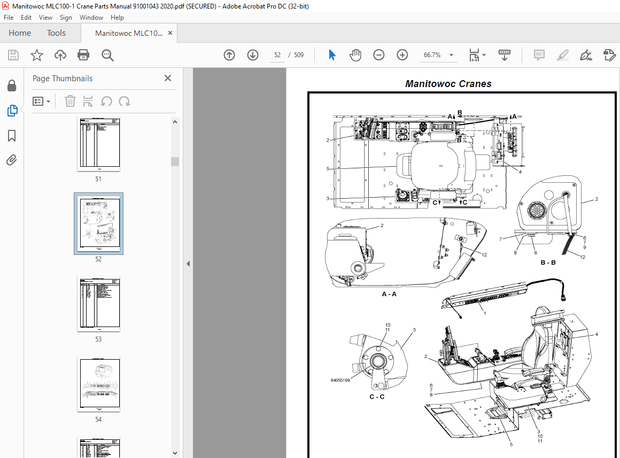The width and height of the screenshot is (620, 458).
Task: Switch to the Tools tab
Action: pyautogui.click(x=56, y=33)
